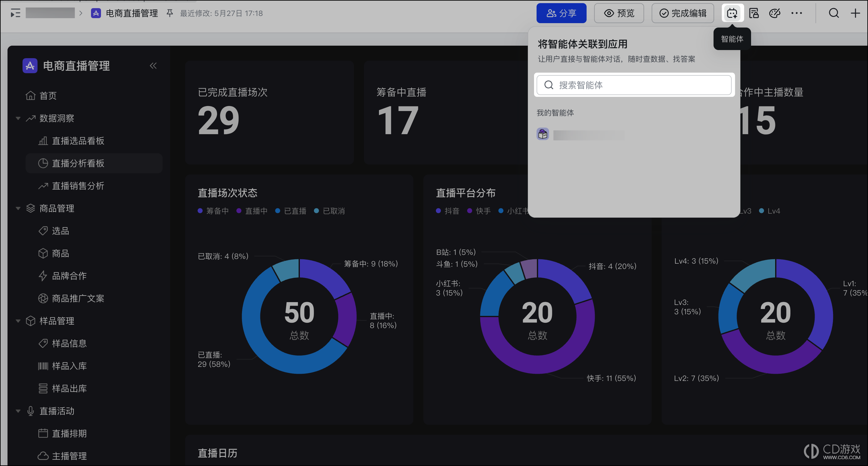Click the cloud icon for 主播管理

click(x=43, y=456)
